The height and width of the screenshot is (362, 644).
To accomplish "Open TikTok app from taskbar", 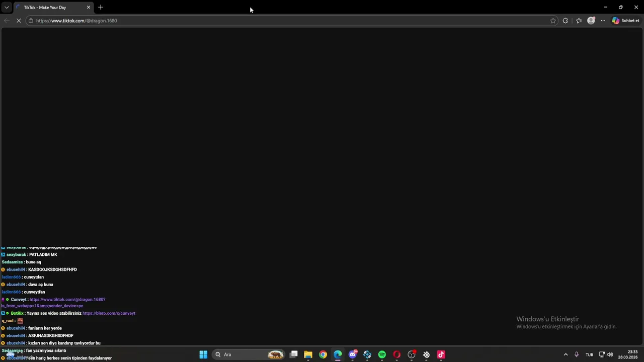I will coord(441,354).
